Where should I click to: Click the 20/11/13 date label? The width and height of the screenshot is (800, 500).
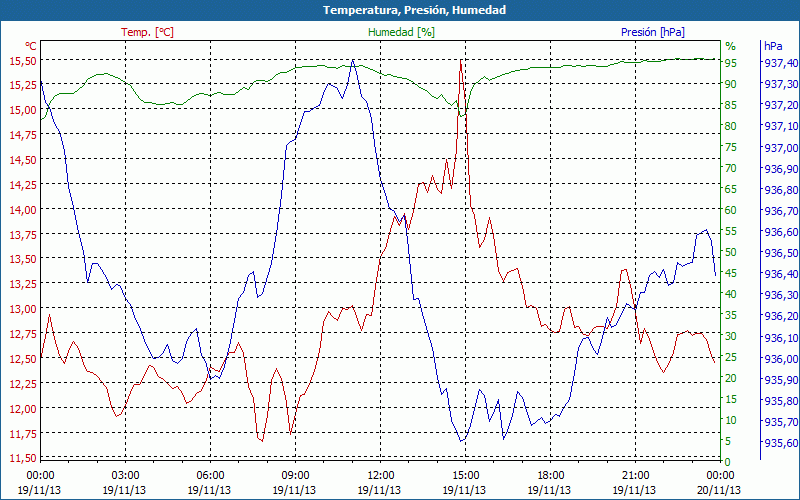point(719,491)
